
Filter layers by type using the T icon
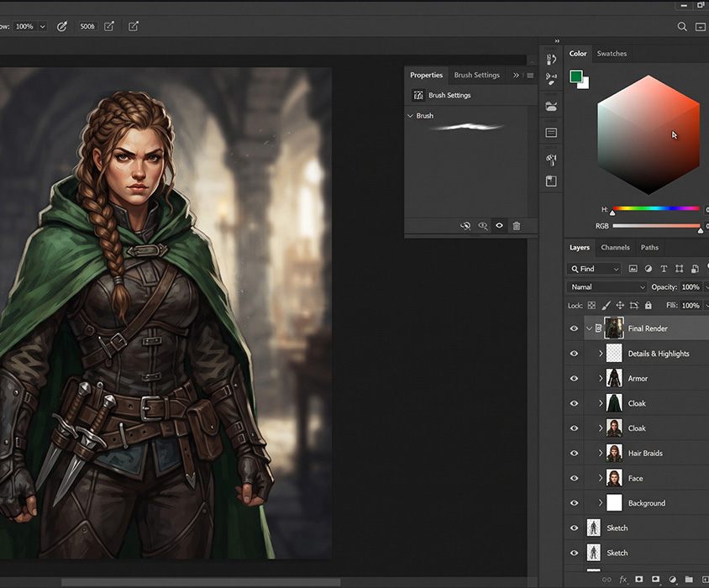pyautogui.click(x=664, y=269)
